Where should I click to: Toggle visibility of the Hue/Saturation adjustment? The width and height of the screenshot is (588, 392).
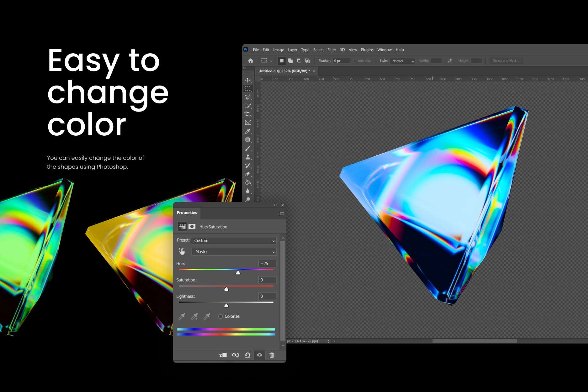click(259, 355)
